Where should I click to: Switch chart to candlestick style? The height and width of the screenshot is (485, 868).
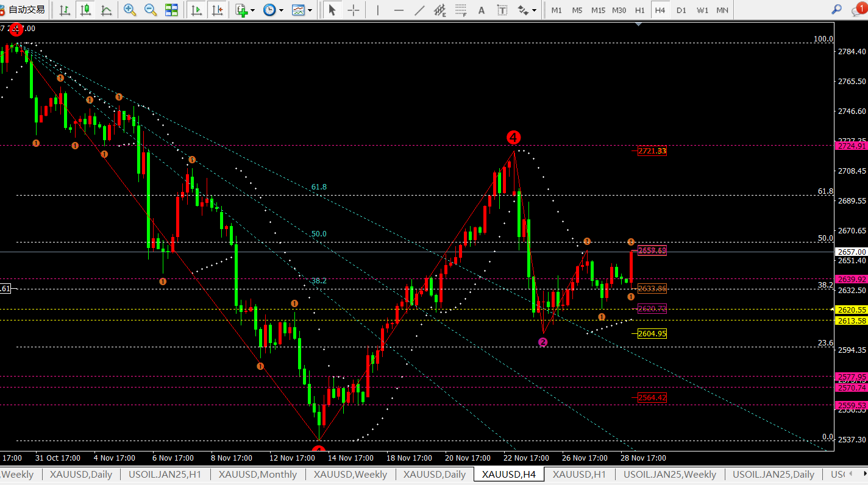(85, 10)
